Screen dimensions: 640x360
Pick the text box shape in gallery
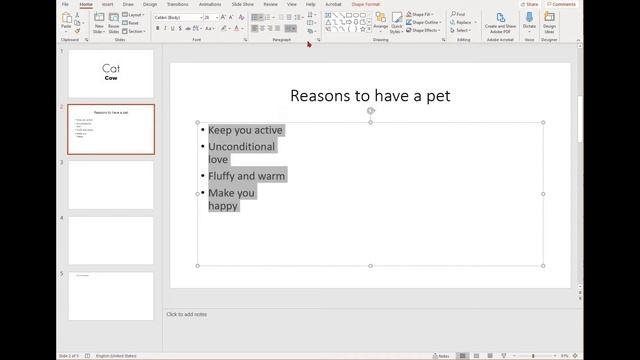pos(328,15)
